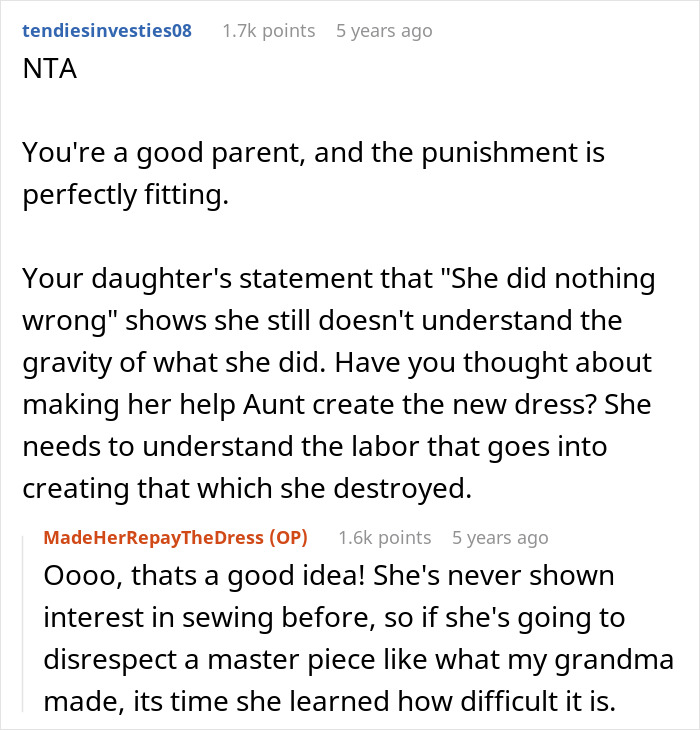
Task: Click the 1.6k points score
Action: point(383,537)
